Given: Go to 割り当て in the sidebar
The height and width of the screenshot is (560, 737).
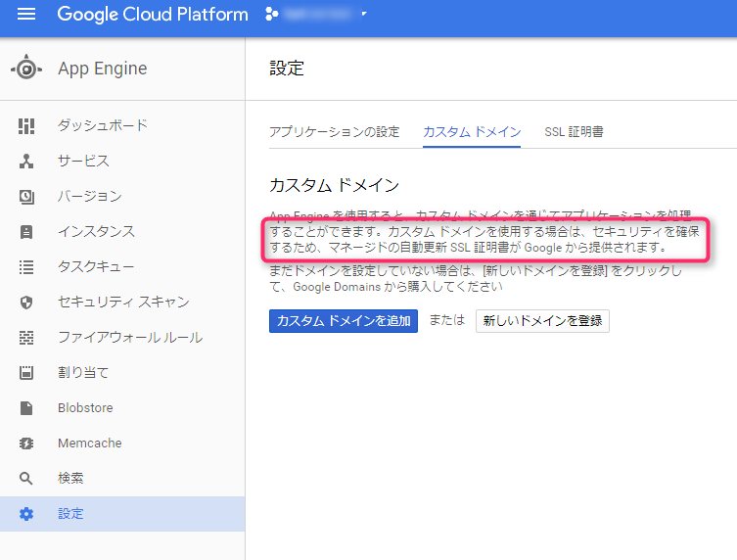Looking at the screenshot, I should (x=122, y=373).
